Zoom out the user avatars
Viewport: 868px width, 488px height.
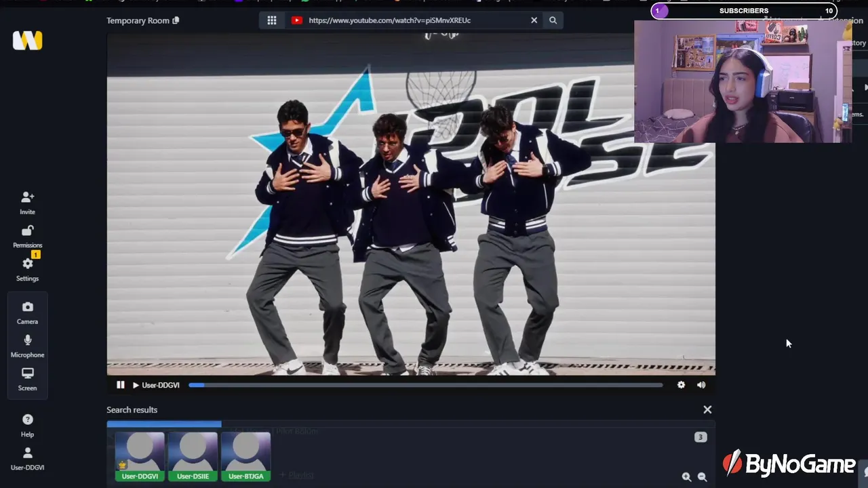click(x=703, y=477)
